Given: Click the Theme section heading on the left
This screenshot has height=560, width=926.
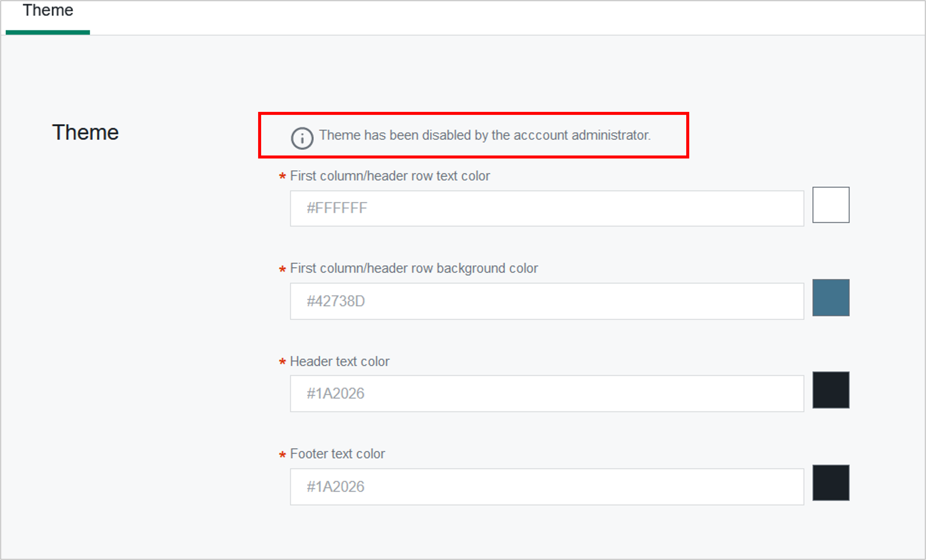Looking at the screenshot, I should [x=86, y=132].
